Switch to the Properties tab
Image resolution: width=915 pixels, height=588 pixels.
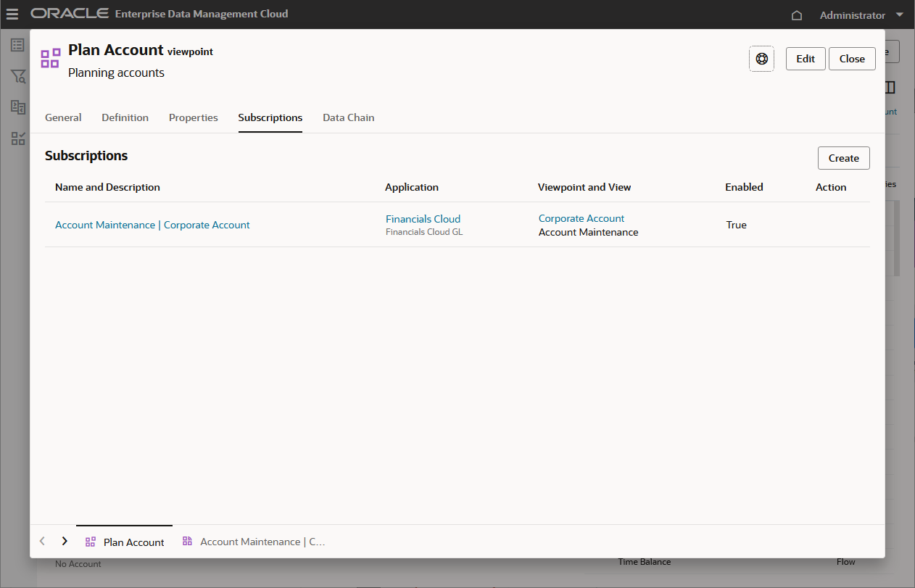click(194, 117)
